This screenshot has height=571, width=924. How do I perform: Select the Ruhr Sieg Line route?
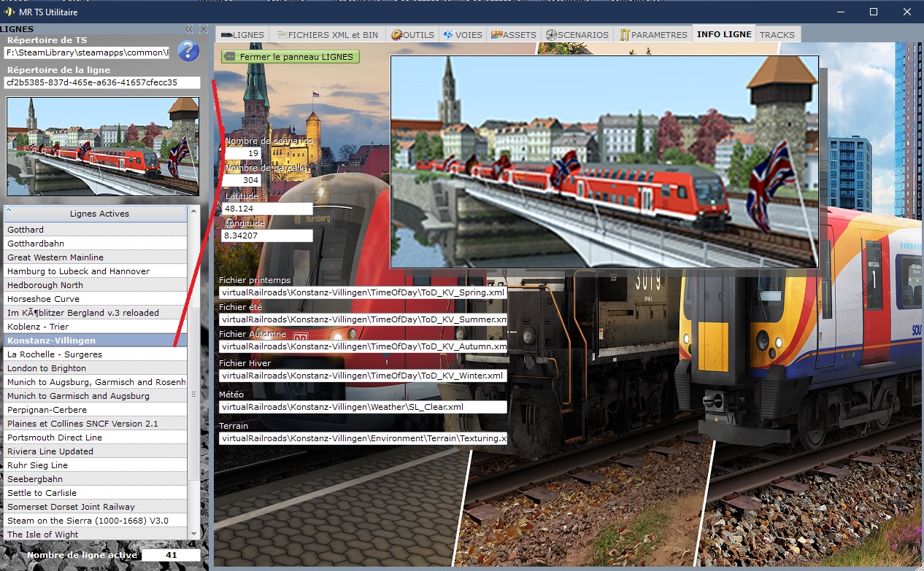[95, 465]
